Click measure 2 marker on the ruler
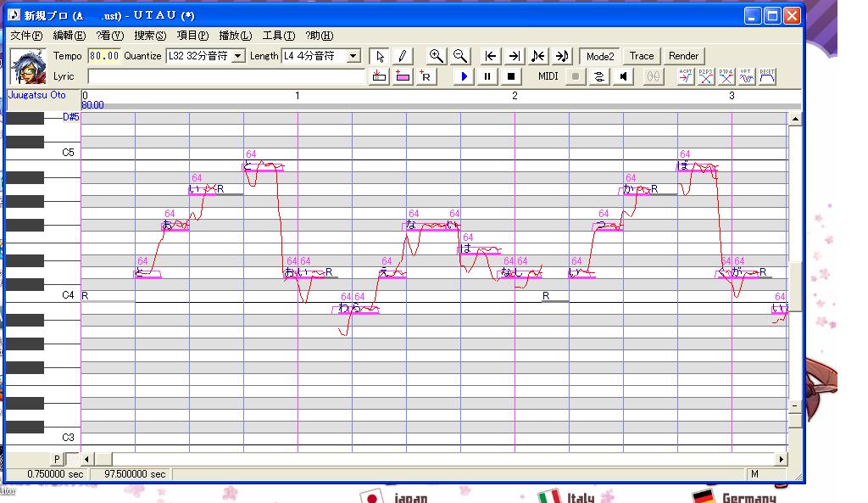This screenshot has height=503, width=868. point(515,96)
